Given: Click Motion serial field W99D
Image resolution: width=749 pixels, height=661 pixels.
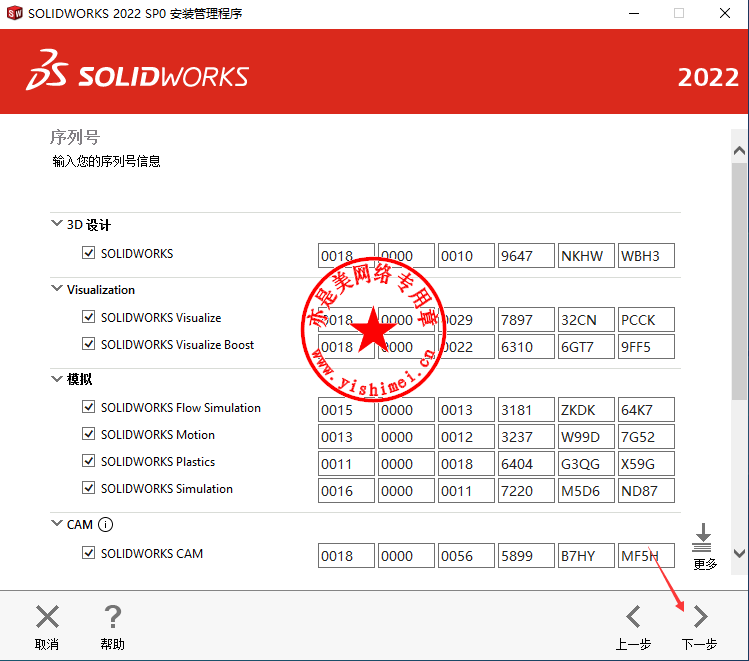Looking at the screenshot, I should point(586,437).
